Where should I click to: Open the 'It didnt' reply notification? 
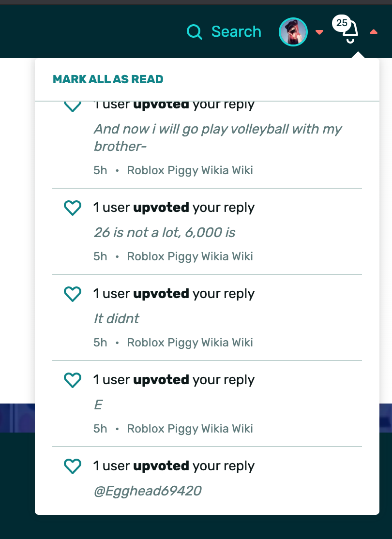[x=116, y=319]
